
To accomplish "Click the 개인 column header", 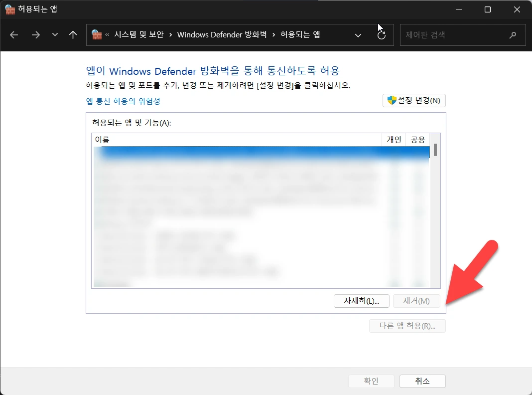I will (x=394, y=140).
